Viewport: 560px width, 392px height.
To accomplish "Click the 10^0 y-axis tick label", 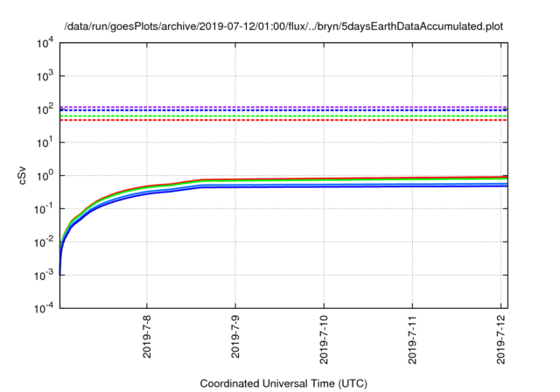I will (x=45, y=176).
